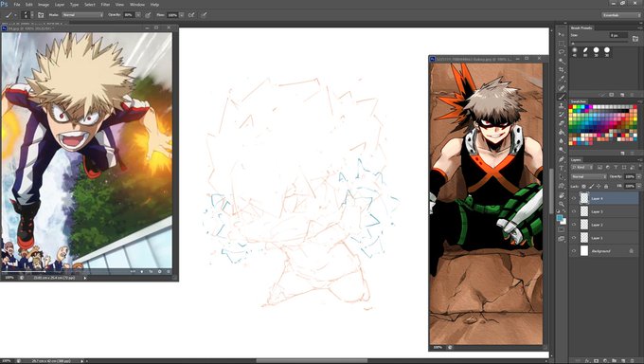
Task: Pick the red swatch in Swatches panel
Action: click(x=570, y=106)
